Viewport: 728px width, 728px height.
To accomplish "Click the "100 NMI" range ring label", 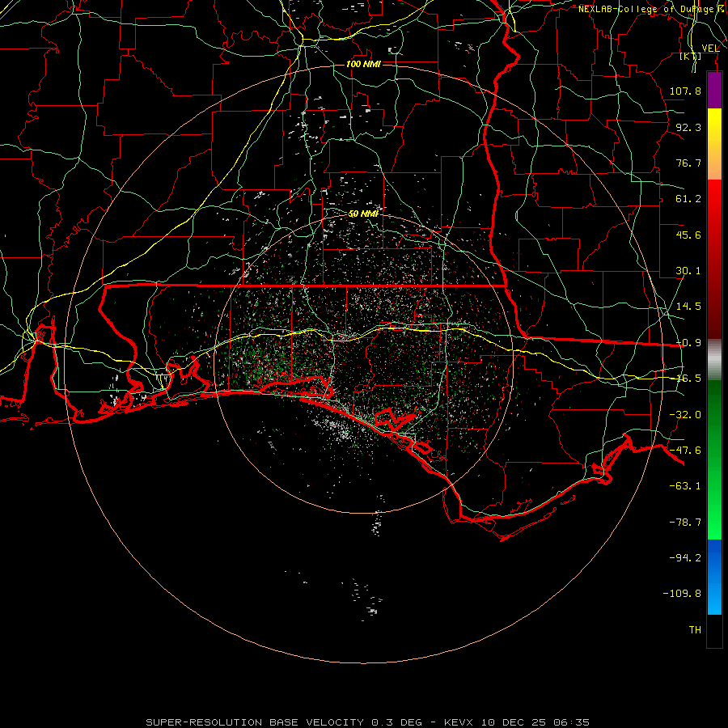I will point(363,64).
